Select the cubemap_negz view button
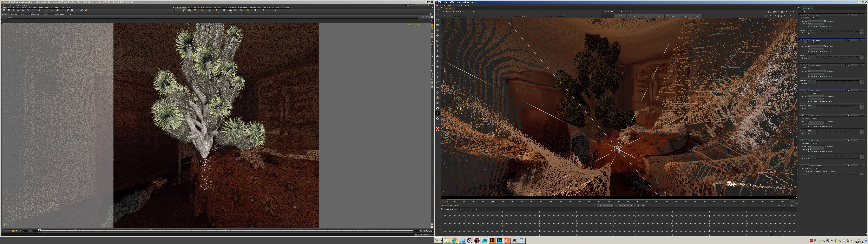This screenshot has height=244, width=868. 696,16
